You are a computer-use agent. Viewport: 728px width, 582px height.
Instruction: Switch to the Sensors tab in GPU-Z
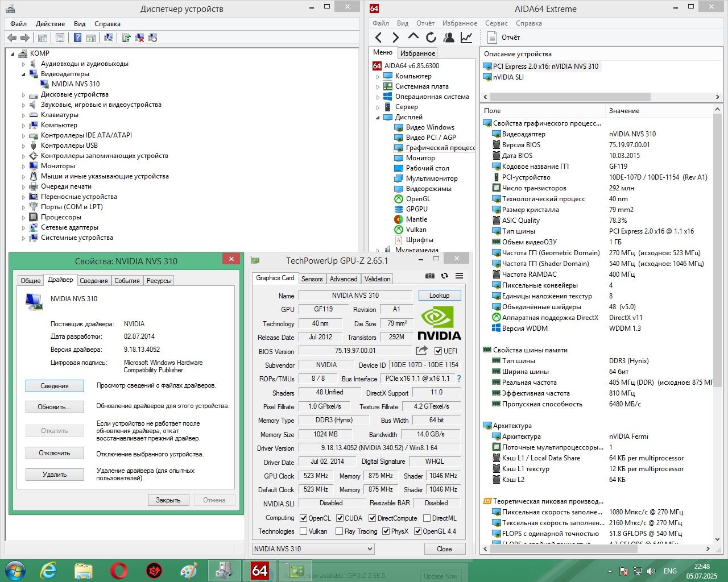point(312,278)
